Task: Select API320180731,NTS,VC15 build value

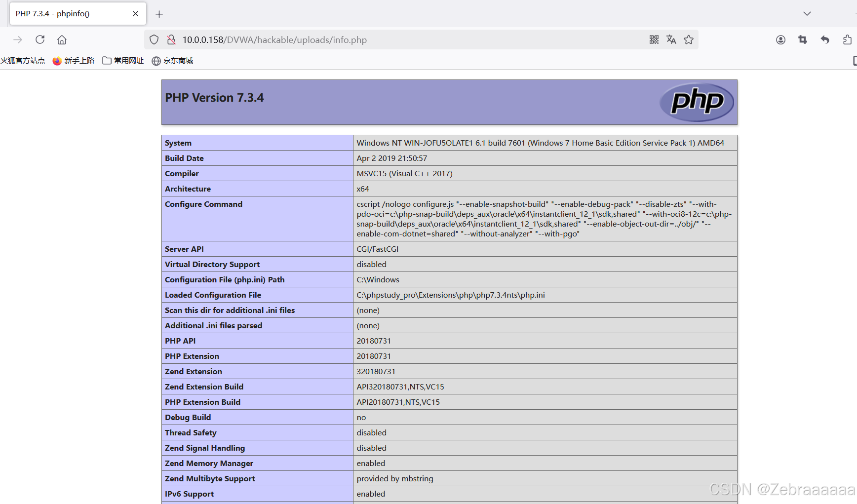Action: point(400,387)
